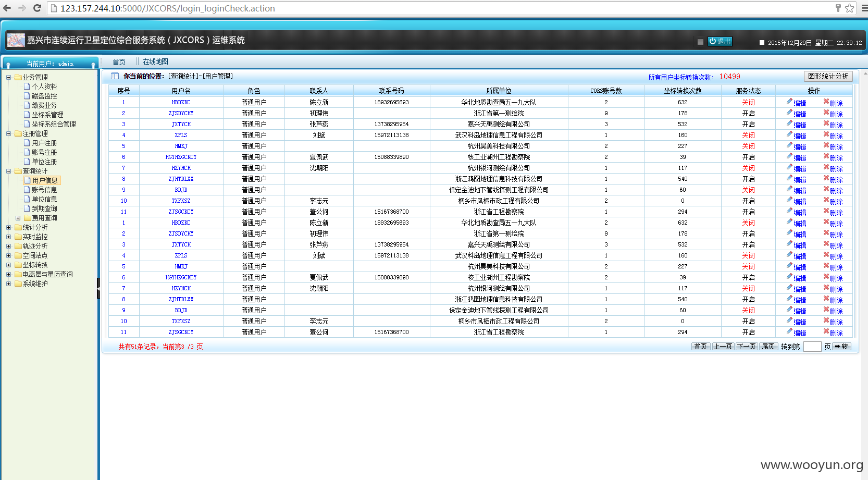
Task: Click the scrollbar up arrow
Action: click(x=865, y=73)
